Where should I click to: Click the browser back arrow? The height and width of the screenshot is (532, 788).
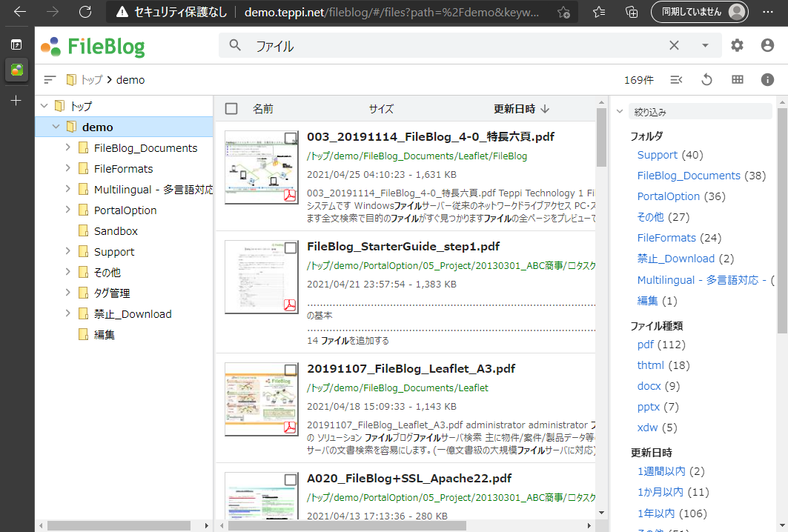[x=20, y=12]
